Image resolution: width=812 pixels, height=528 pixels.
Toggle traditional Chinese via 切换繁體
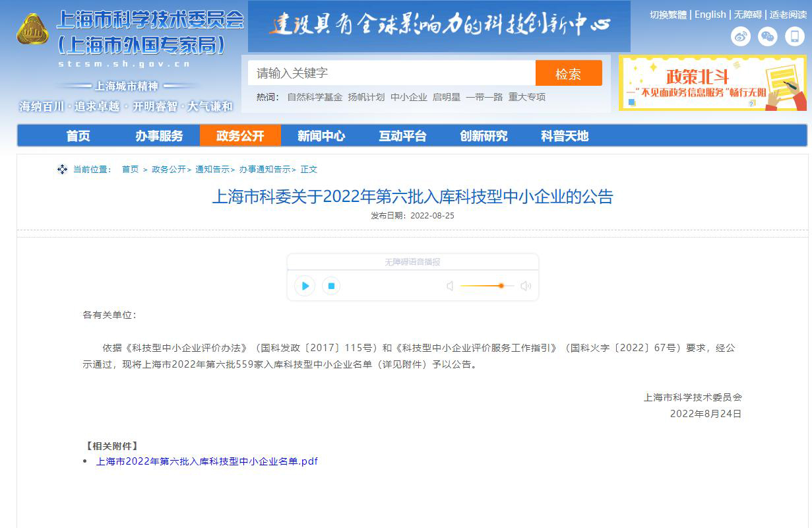point(668,14)
